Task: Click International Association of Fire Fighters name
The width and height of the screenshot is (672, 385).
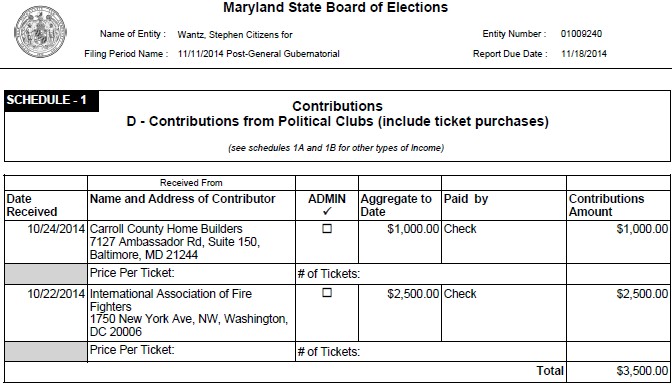Action: pos(171,300)
